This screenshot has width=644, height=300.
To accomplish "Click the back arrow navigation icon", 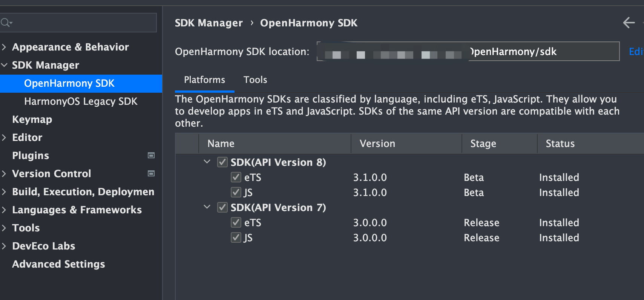I will tap(629, 23).
